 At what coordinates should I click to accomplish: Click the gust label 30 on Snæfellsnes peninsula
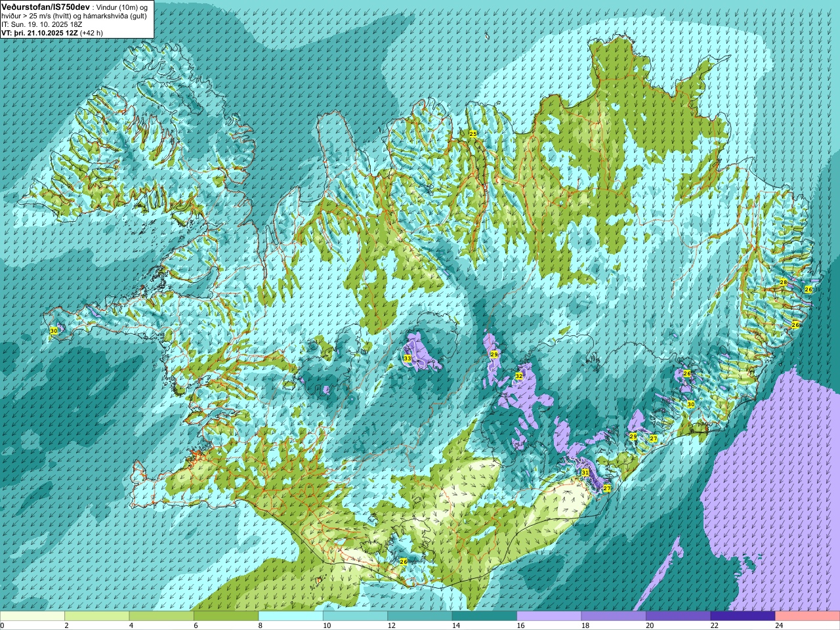click(x=54, y=331)
